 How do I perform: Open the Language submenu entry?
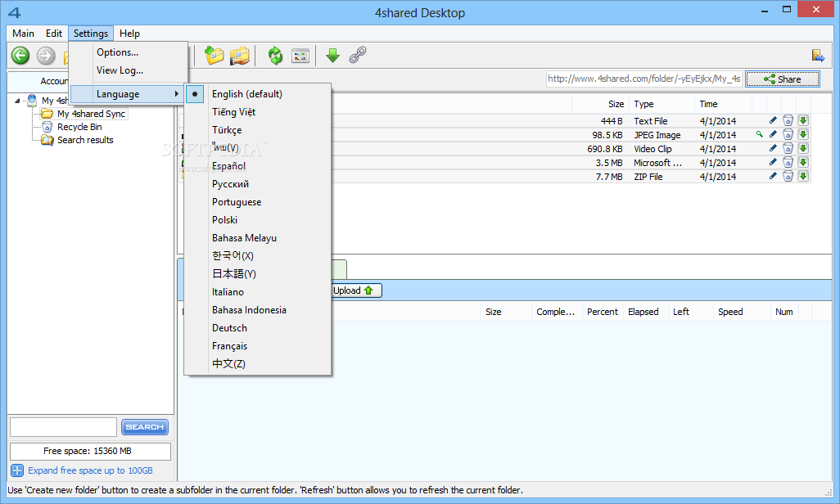(x=128, y=94)
